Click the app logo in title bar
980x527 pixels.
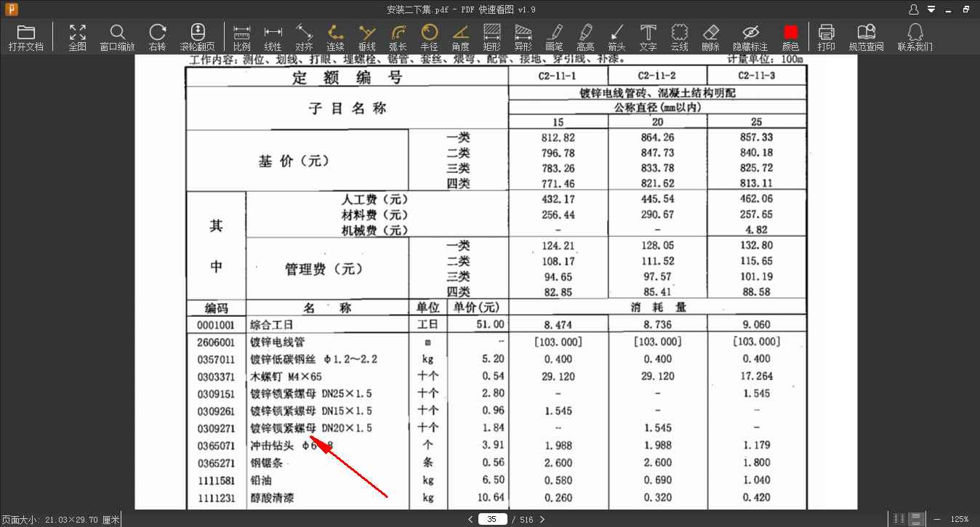pos(11,9)
